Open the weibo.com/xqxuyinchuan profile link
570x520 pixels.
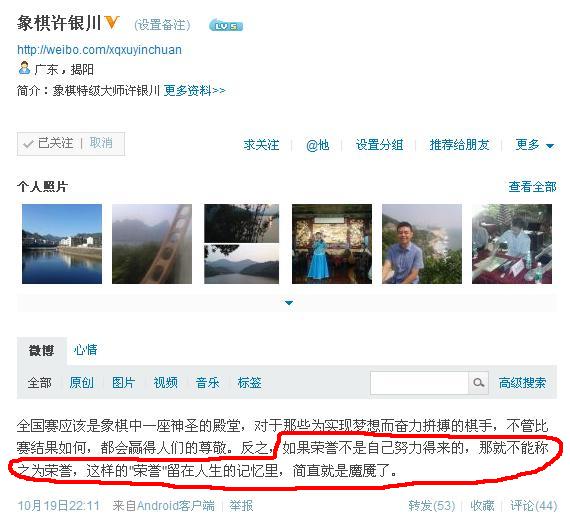pyautogui.click(x=99, y=49)
